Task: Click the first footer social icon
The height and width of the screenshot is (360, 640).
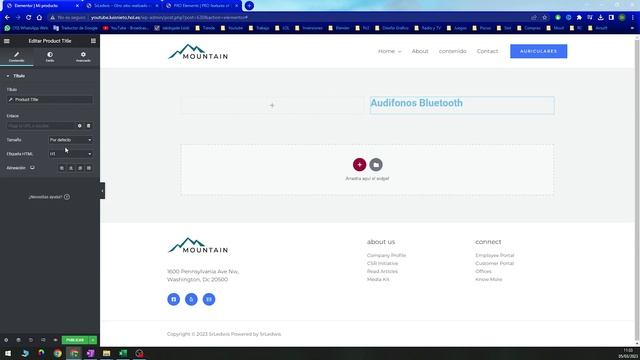Action: 173,299
